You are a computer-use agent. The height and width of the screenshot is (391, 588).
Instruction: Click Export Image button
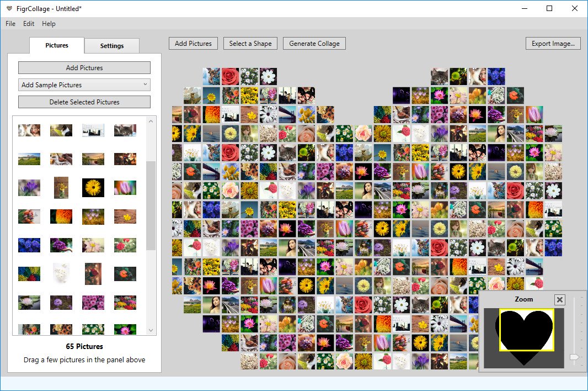click(x=553, y=43)
